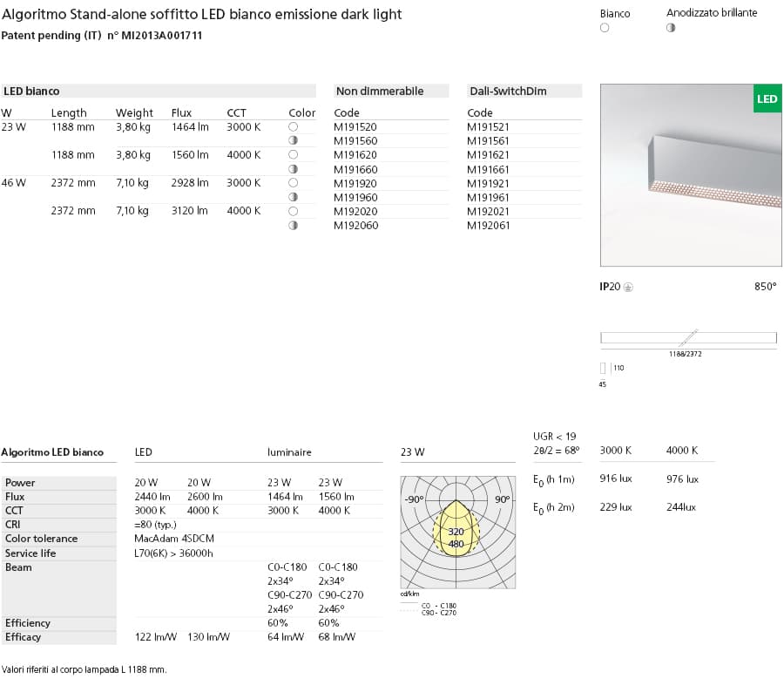Click the Patent pending MI2013A001711 text
The width and height of the screenshot is (784, 699).
(101, 36)
